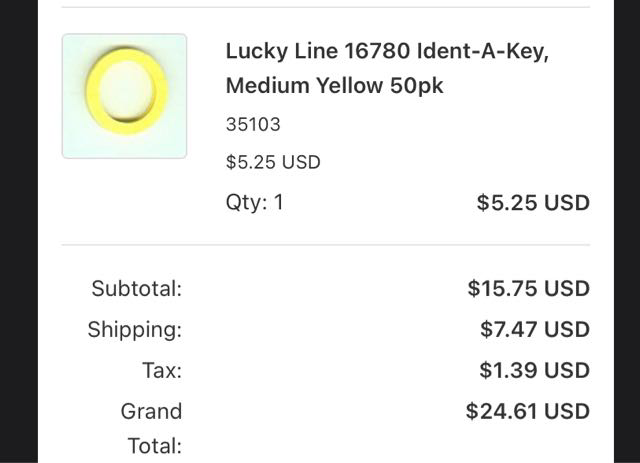Select the $24.61 USD grand total amount
The image size is (640, 463).
[x=527, y=411]
